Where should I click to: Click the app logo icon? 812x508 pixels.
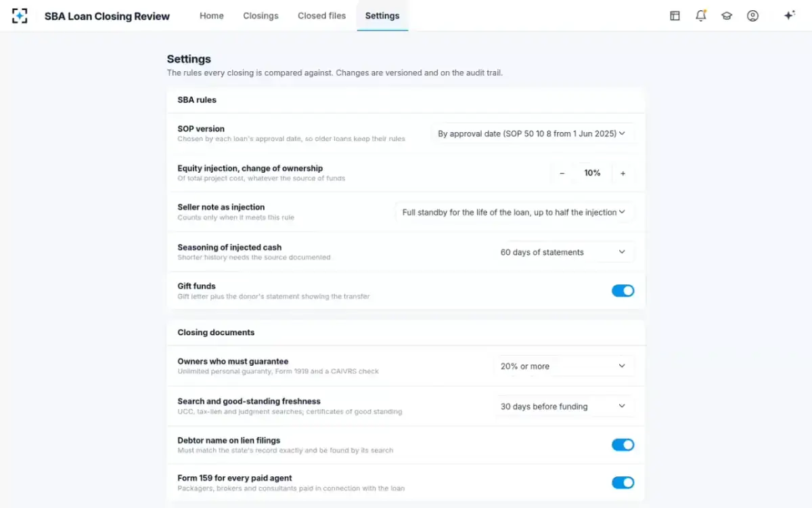20,16
